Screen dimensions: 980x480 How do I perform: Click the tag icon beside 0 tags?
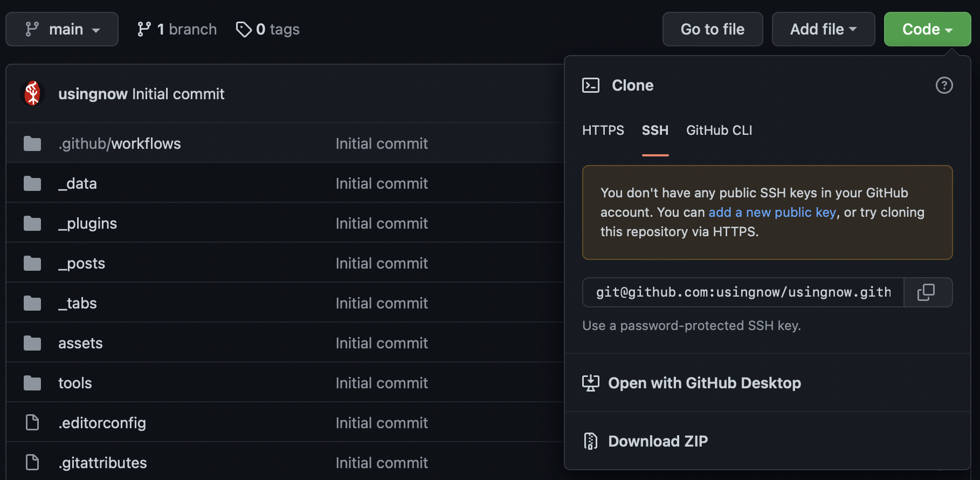[244, 29]
